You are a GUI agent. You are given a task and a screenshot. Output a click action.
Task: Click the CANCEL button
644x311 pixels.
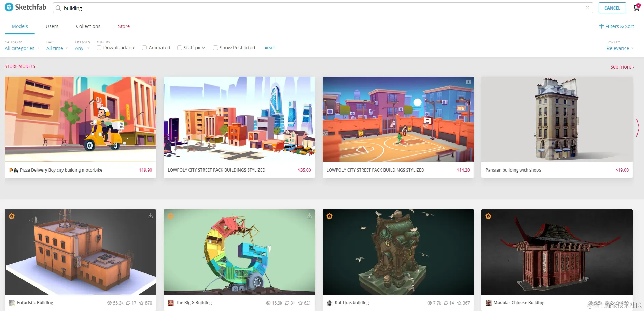point(612,8)
